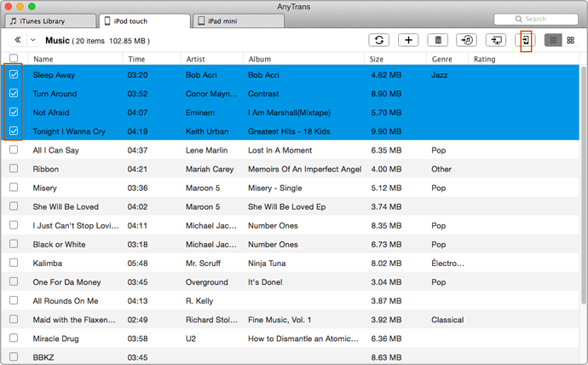The image size is (588, 365).
Task: Select the song name "All I Can Say"
Action: click(x=56, y=150)
